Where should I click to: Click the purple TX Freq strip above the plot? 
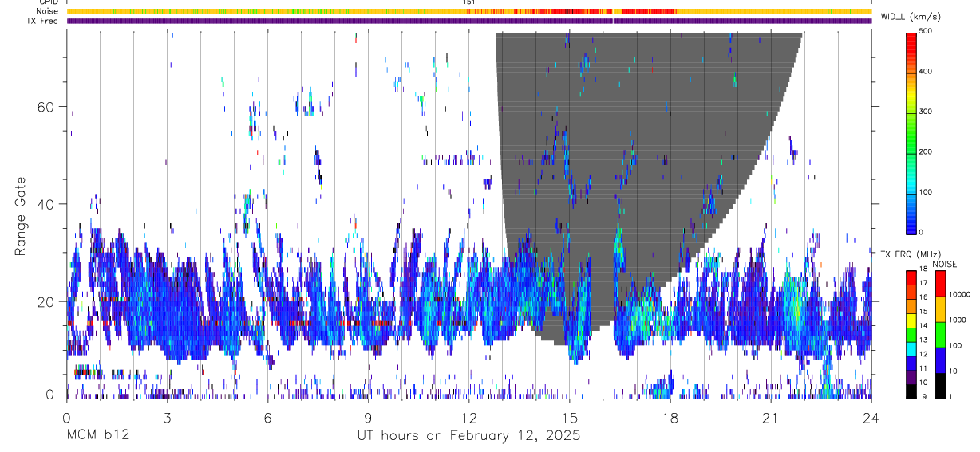[x=468, y=21]
